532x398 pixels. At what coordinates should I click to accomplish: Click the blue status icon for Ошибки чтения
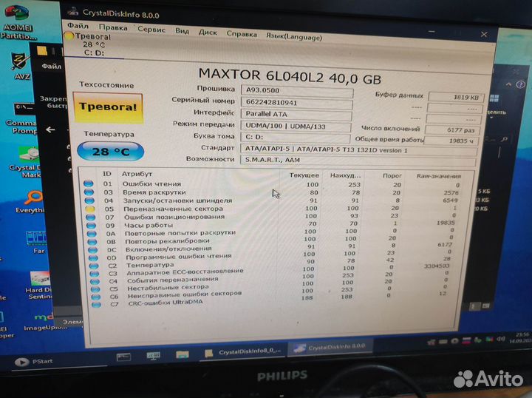tap(88, 183)
